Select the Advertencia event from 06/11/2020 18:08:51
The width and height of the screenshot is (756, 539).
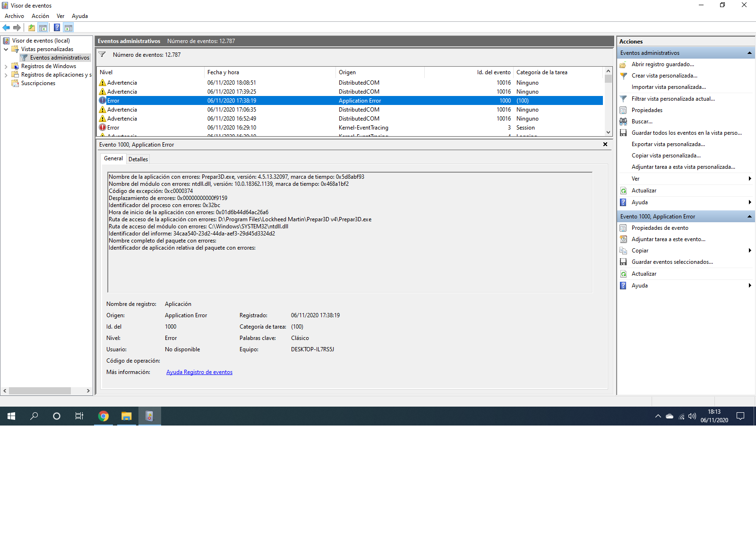[350, 83]
